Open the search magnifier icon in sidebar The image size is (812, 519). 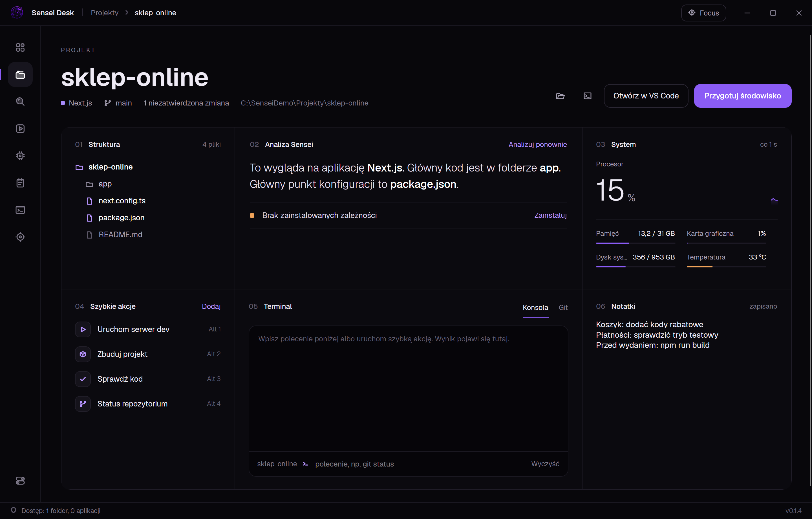pos(20,102)
